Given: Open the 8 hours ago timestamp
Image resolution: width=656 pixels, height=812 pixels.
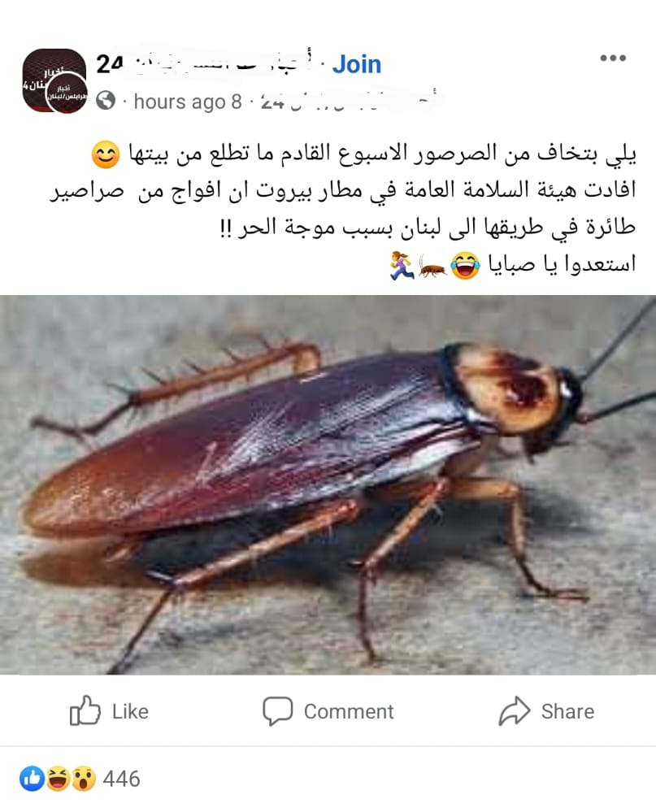Looking at the screenshot, I should pyautogui.click(x=188, y=102).
